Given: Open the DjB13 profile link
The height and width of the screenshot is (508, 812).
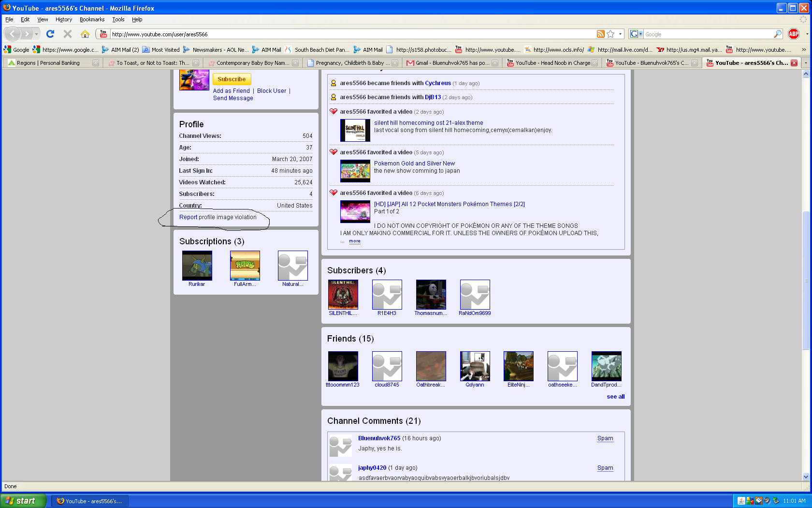Looking at the screenshot, I should click(x=433, y=97).
